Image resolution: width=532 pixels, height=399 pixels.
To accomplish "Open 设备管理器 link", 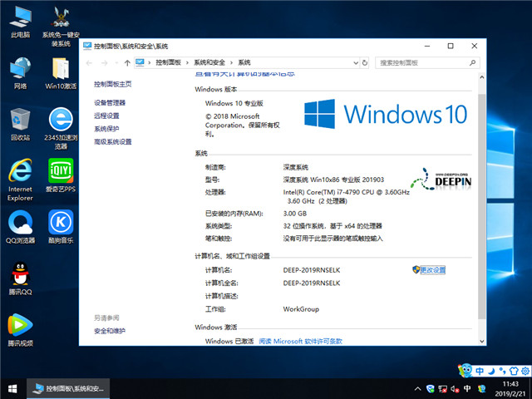I will coord(110,103).
